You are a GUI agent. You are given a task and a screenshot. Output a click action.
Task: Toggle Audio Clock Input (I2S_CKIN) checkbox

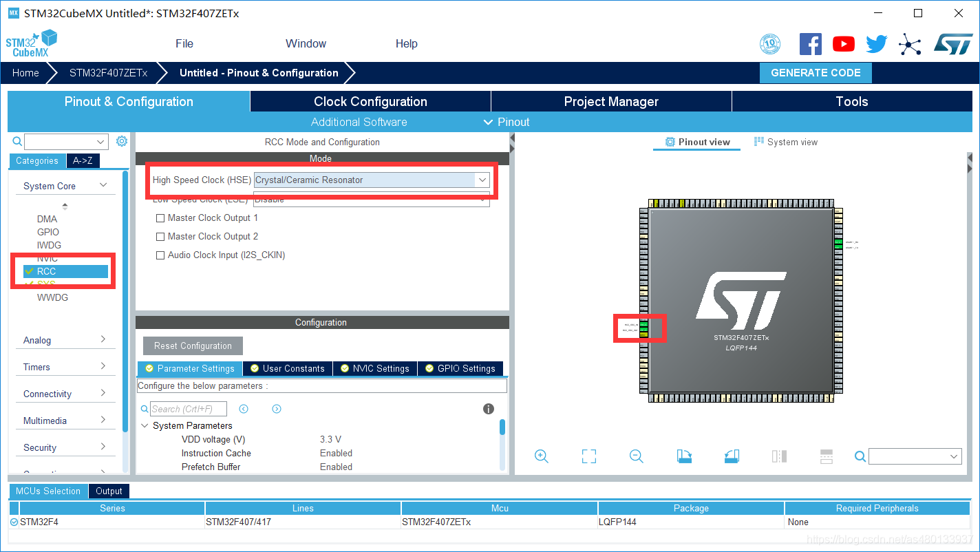click(x=161, y=255)
